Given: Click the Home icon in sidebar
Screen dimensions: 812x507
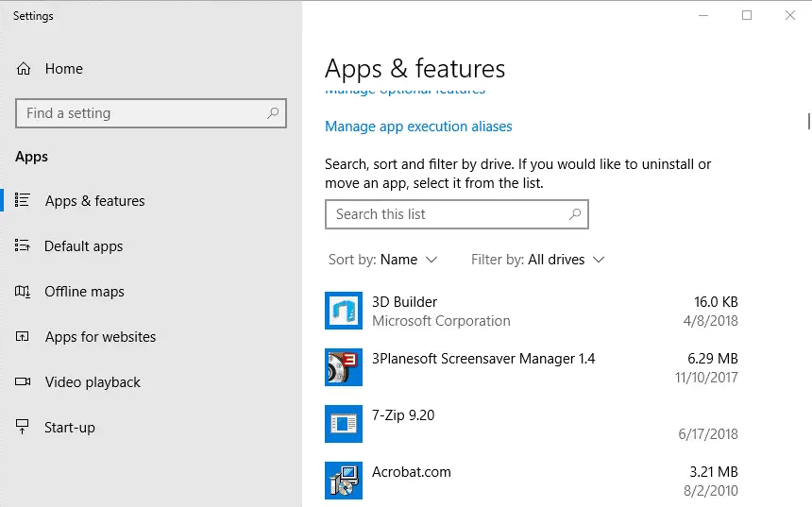Looking at the screenshot, I should [24, 68].
